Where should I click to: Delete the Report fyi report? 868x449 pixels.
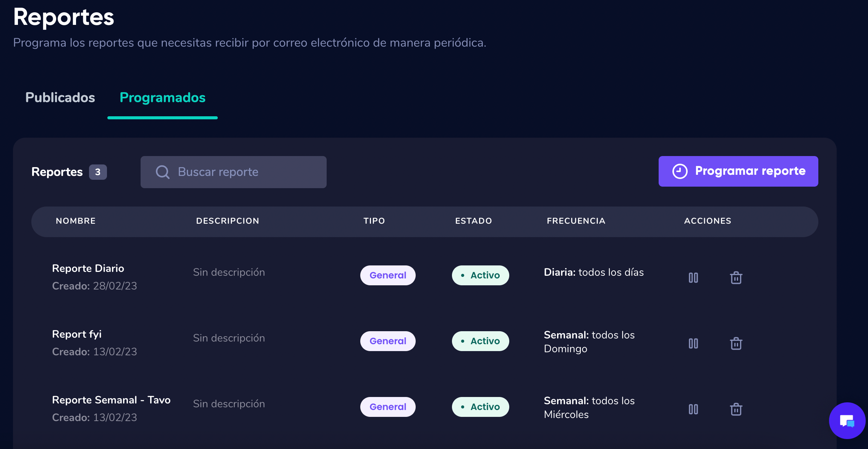(736, 343)
